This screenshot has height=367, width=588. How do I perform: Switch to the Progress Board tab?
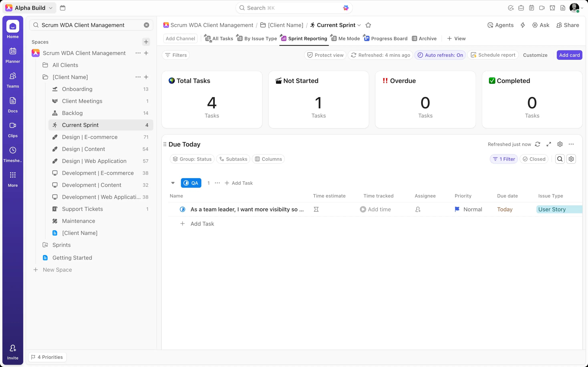(386, 38)
